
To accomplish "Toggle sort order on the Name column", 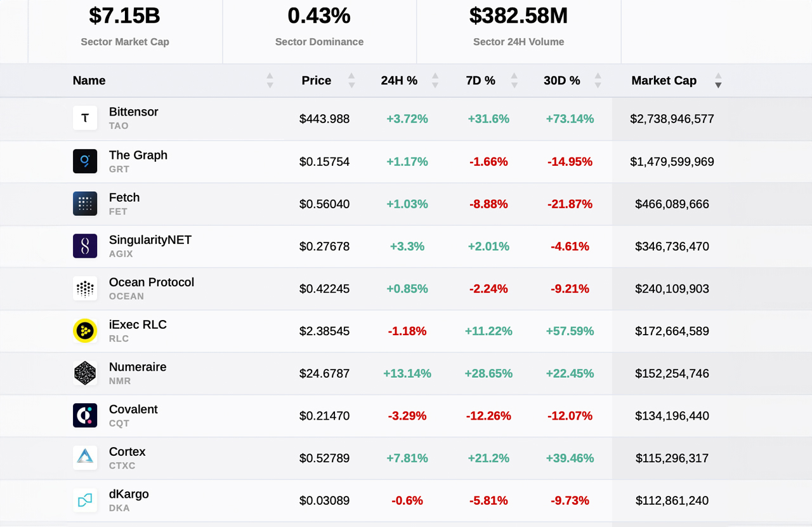I will (x=270, y=81).
